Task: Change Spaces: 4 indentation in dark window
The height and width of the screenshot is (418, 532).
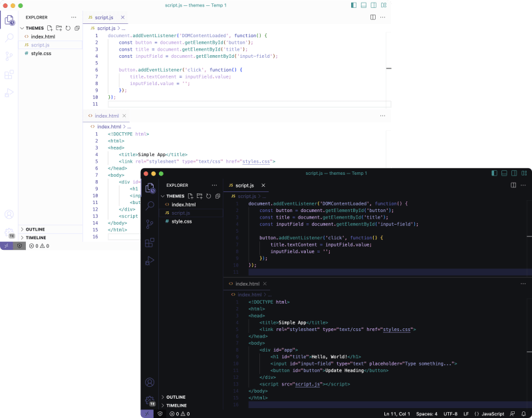Action: click(426, 414)
